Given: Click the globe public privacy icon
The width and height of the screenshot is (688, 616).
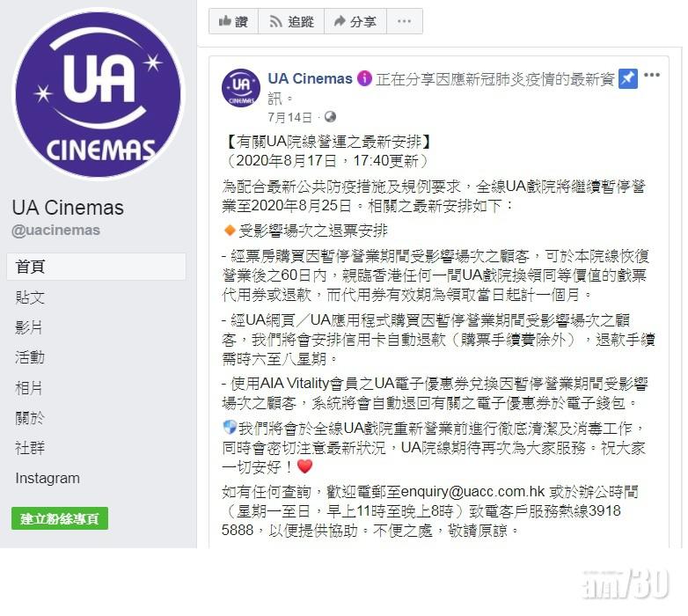Looking at the screenshot, I should [330, 117].
